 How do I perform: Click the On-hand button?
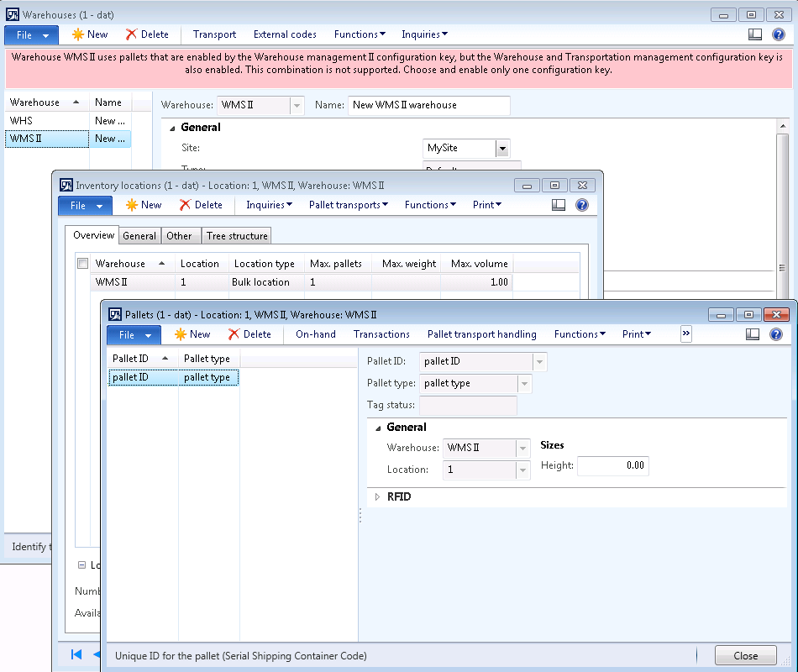point(315,334)
